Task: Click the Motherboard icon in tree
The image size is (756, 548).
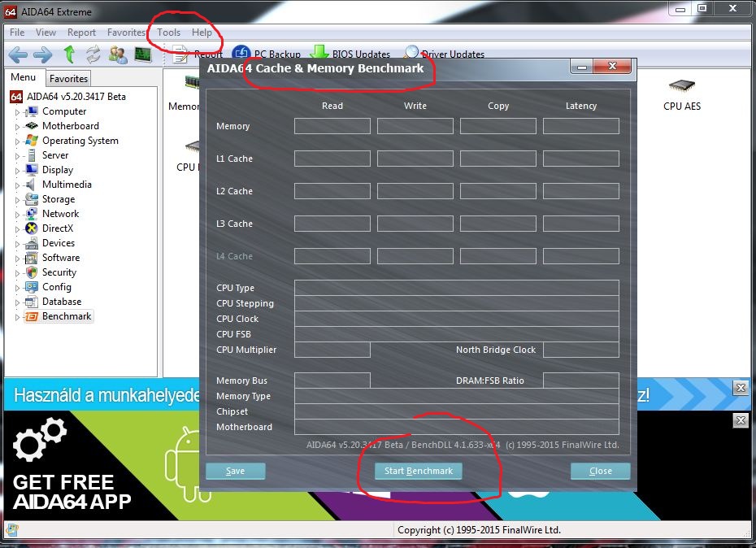Action: tap(32, 126)
